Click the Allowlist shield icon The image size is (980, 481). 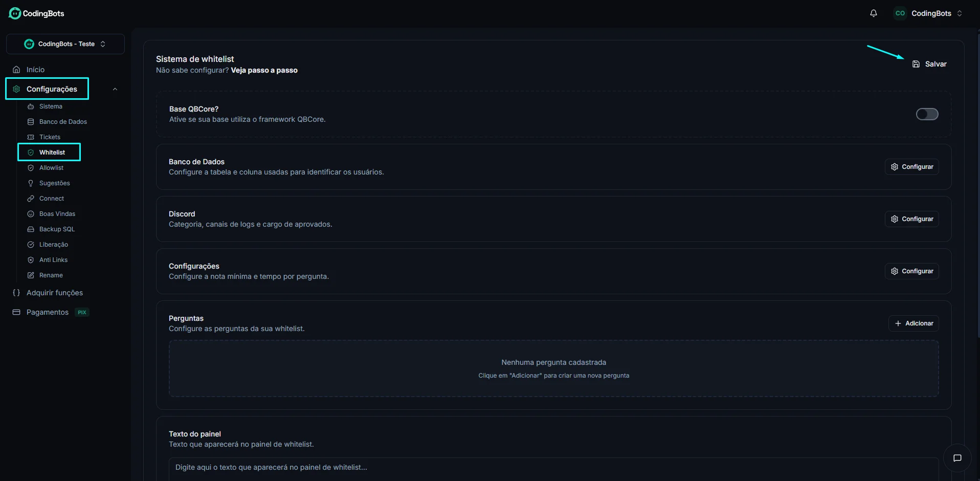point(31,168)
